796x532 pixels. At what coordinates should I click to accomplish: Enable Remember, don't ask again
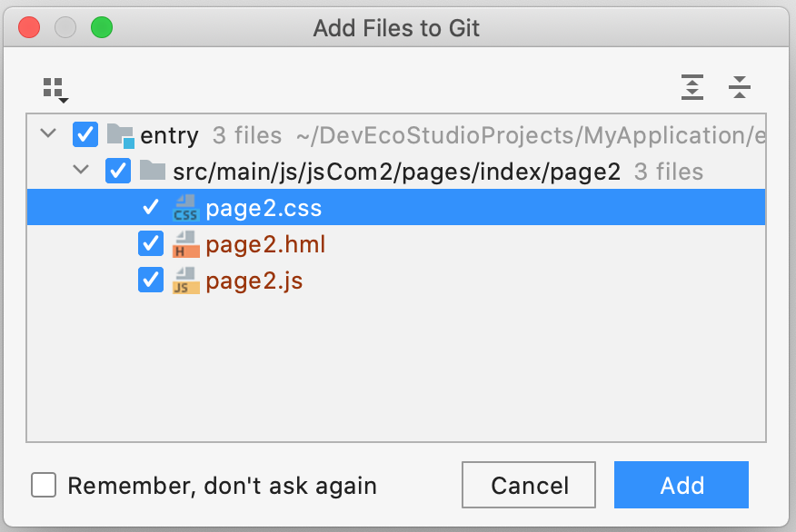pyautogui.click(x=44, y=485)
